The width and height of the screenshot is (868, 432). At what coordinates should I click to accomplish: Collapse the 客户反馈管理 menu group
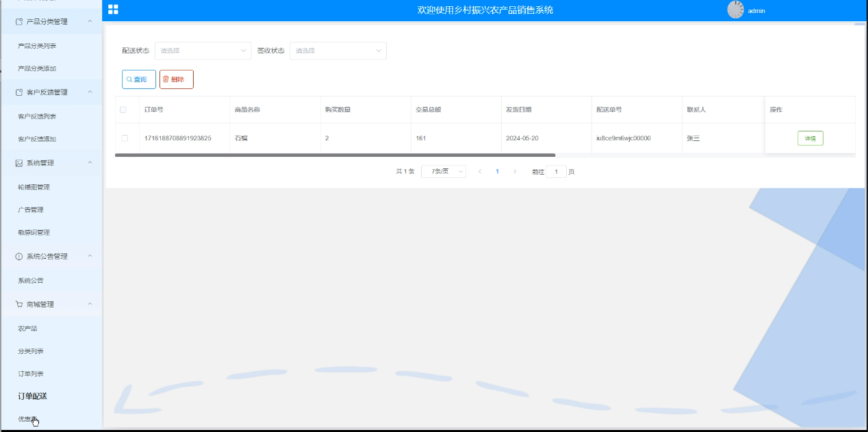pyautogui.click(x=90, y=92)
